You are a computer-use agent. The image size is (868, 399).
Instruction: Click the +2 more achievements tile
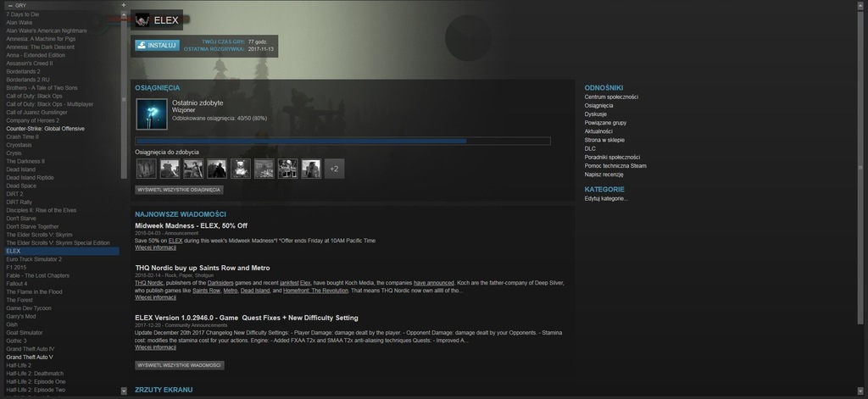(334, 169)
